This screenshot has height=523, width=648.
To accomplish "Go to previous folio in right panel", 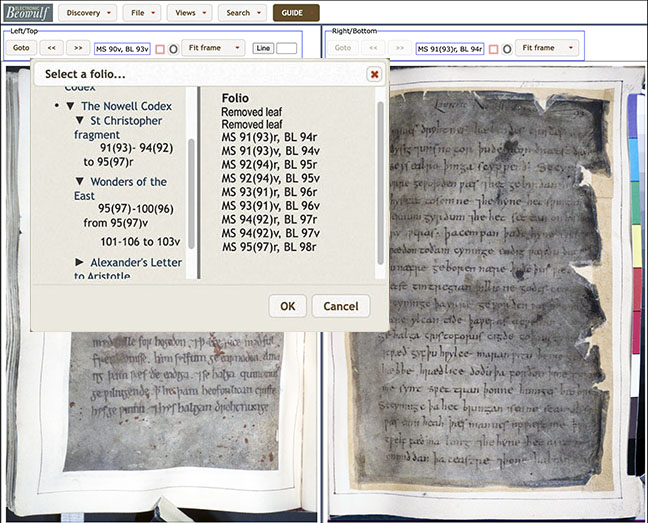I will pyautogui.click(x=373, y=48).
